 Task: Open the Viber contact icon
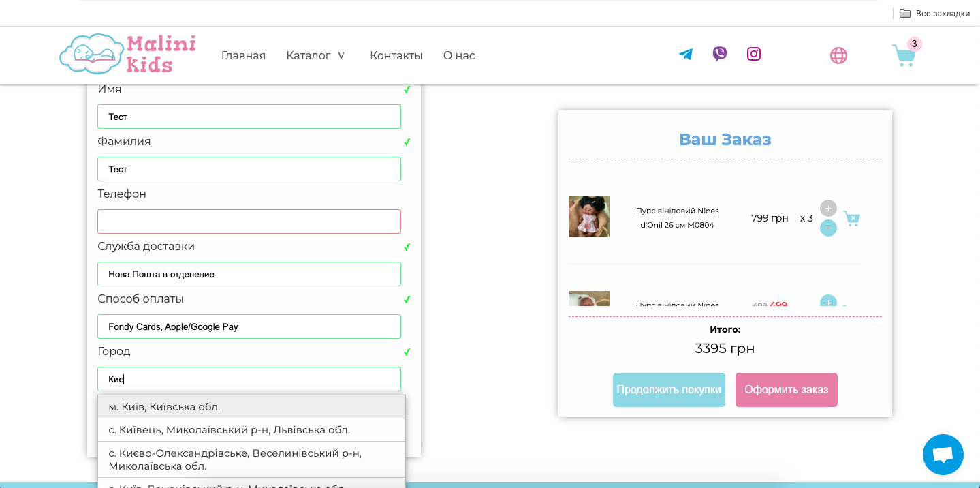tap(720, 54)
